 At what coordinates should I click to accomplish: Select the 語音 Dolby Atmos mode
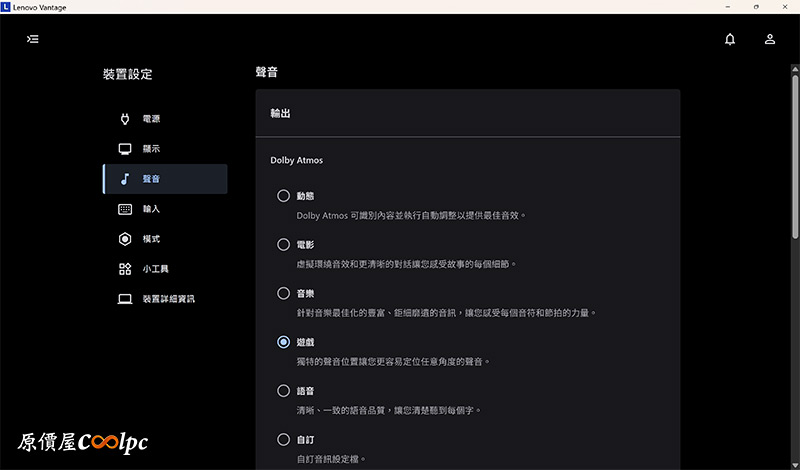click(x=283, y=391)
